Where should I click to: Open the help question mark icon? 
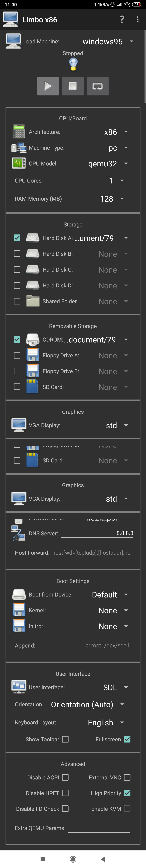[122, 20]
